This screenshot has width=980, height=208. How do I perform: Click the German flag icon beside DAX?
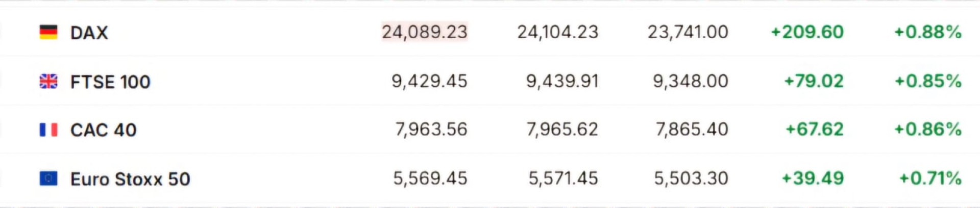pos(48,32)
